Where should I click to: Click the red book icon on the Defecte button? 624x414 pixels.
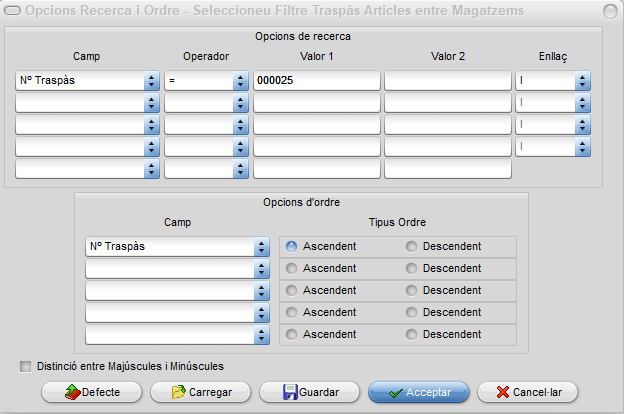coord(73,392)
